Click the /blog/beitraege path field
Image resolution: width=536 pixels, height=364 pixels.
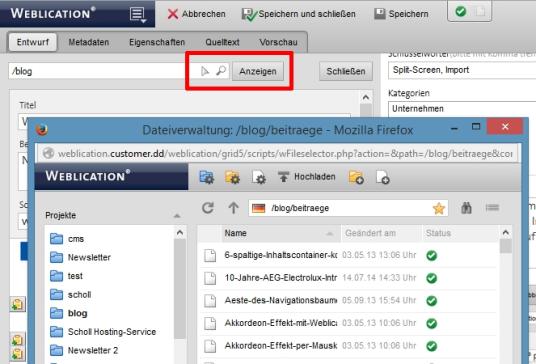coord(348,208)
